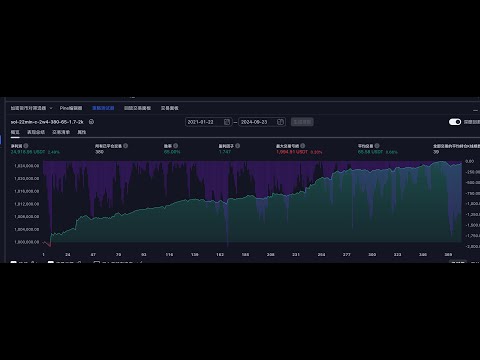Click the 1,024,000.00 label on equity axis
This screenshot has width=480, height=360.
point(27,166)
